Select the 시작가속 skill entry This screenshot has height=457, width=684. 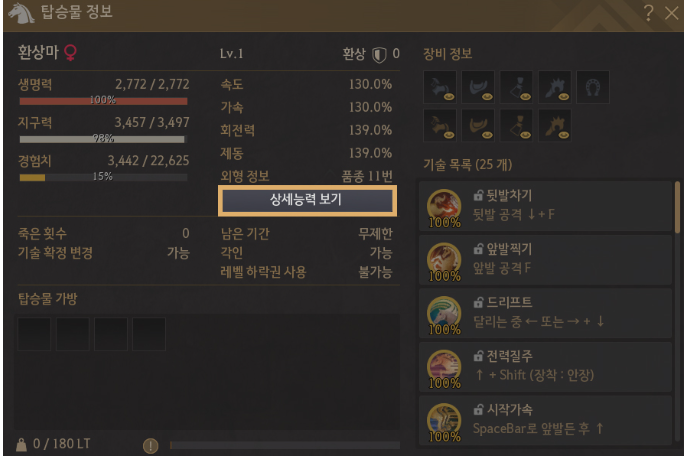pos(545,420)
